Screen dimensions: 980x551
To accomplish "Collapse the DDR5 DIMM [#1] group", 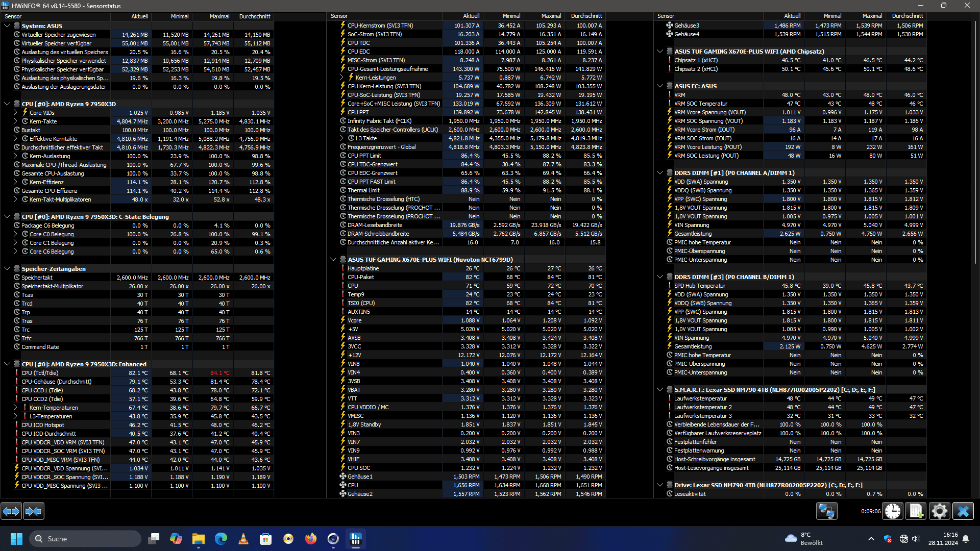I will click(x=660, y=173).
